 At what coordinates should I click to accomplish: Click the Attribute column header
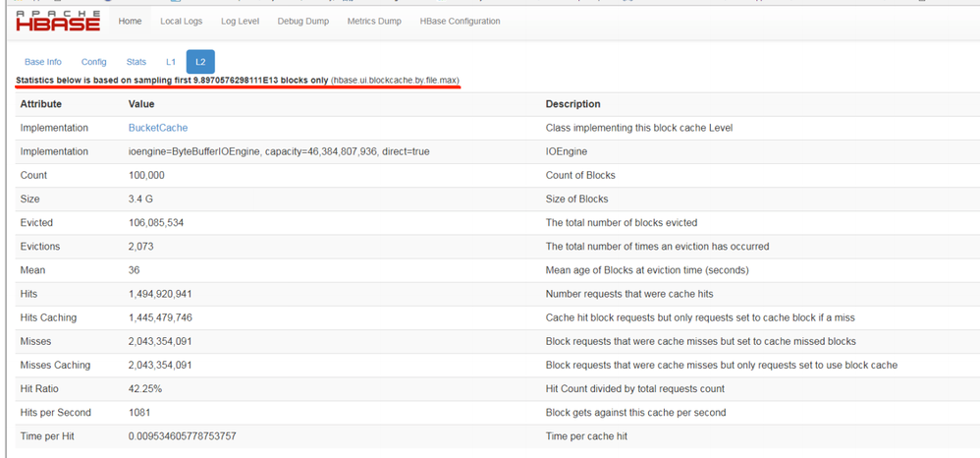41,104
